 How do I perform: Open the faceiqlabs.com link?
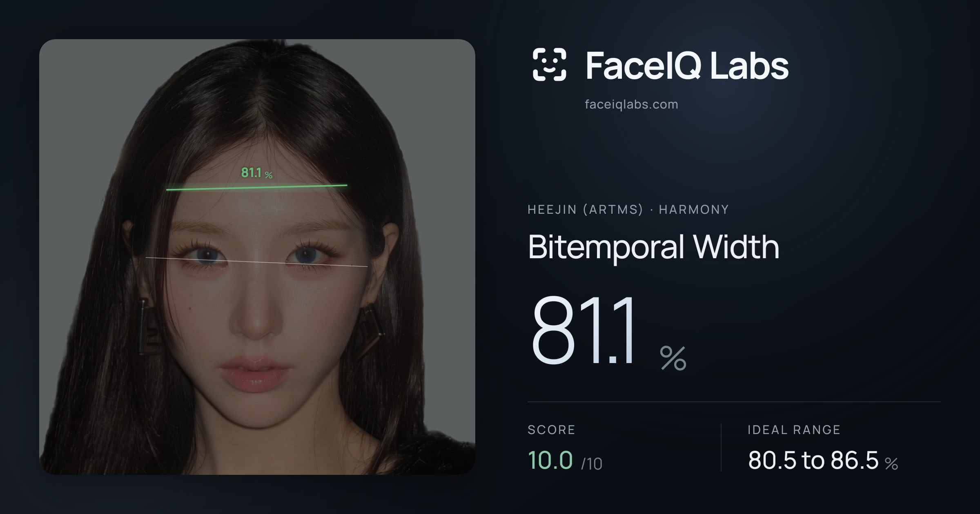[631, 104]
